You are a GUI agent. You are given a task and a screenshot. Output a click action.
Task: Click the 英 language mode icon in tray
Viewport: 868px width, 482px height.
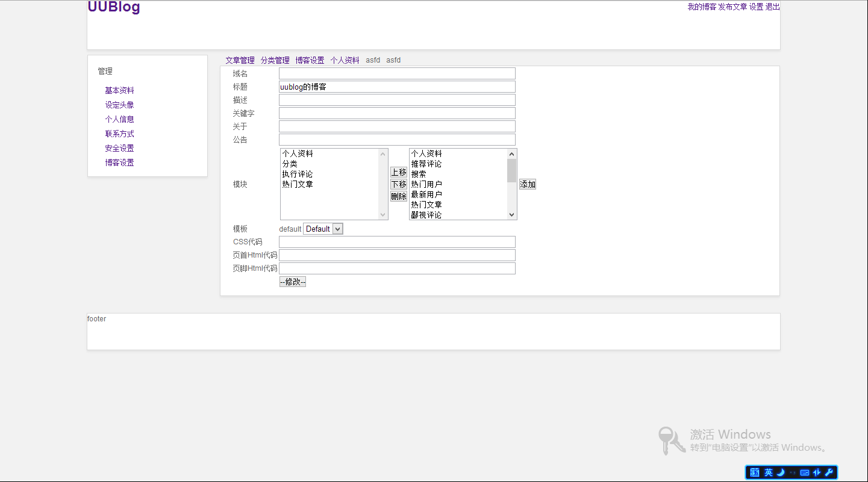(x=767, y=472)
